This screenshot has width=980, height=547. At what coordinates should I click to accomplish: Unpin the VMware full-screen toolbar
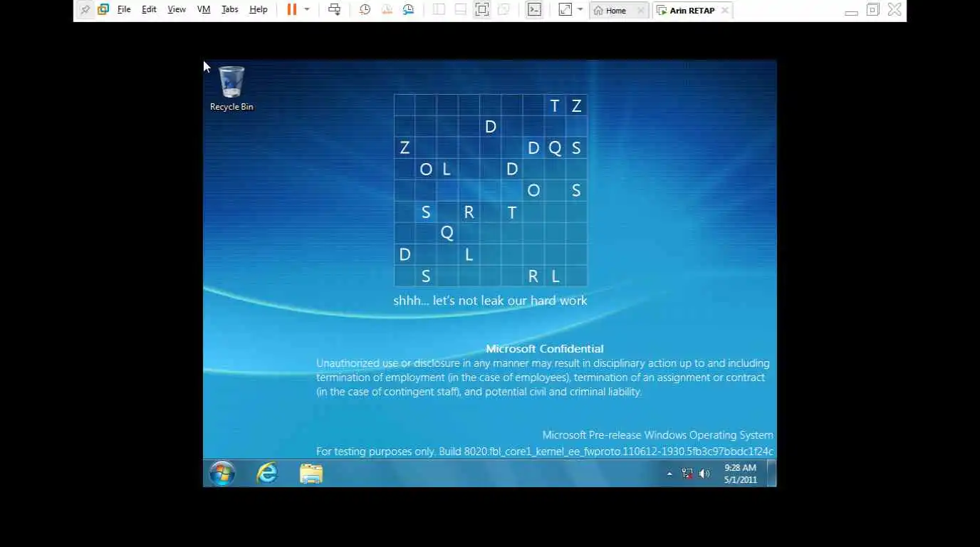tap(85, 10)
